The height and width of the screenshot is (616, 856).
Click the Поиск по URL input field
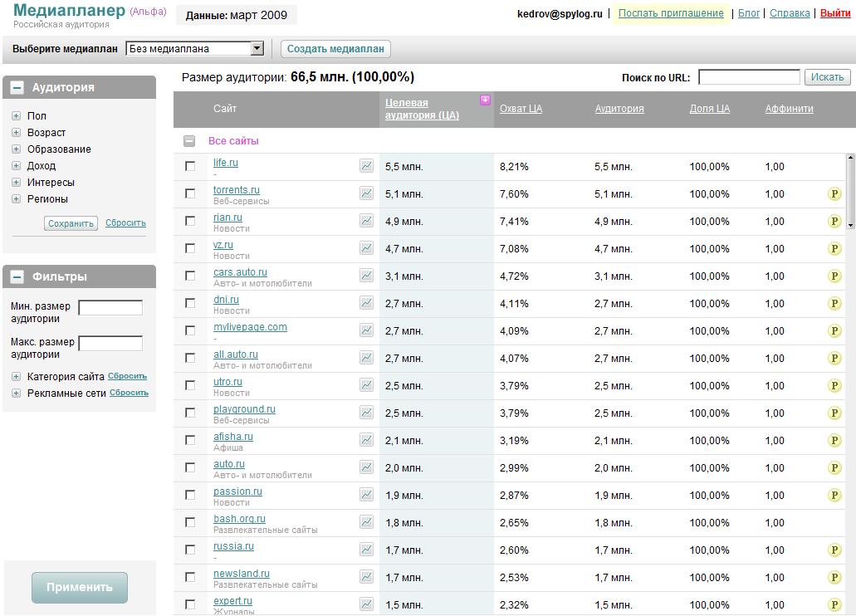[x=749, y=77]
